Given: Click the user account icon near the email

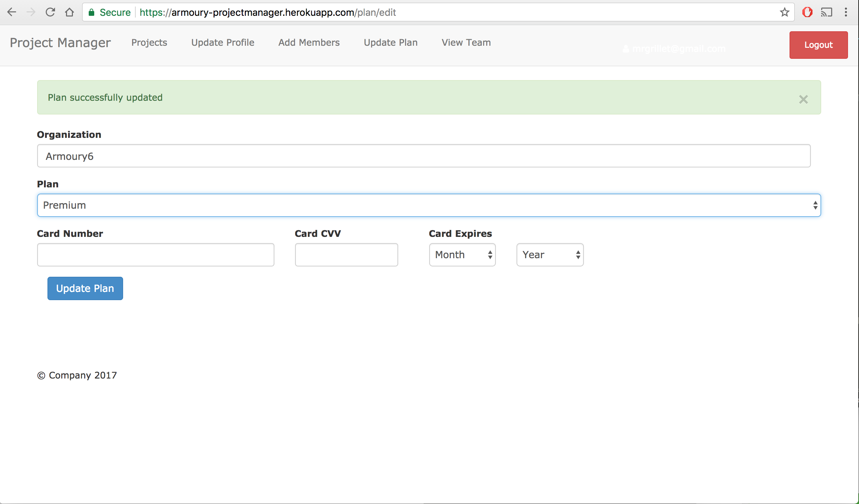Looking at the screenshot, I should 627,48.
